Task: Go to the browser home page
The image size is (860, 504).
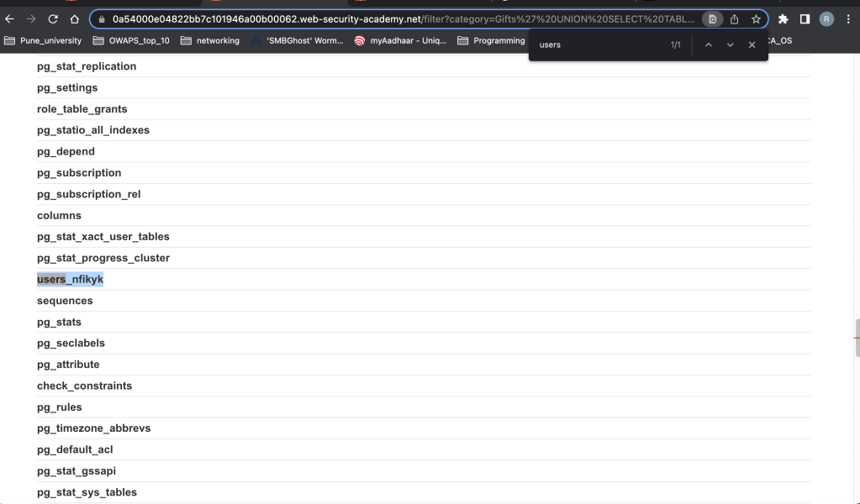Action: click(x=75, y=18)
